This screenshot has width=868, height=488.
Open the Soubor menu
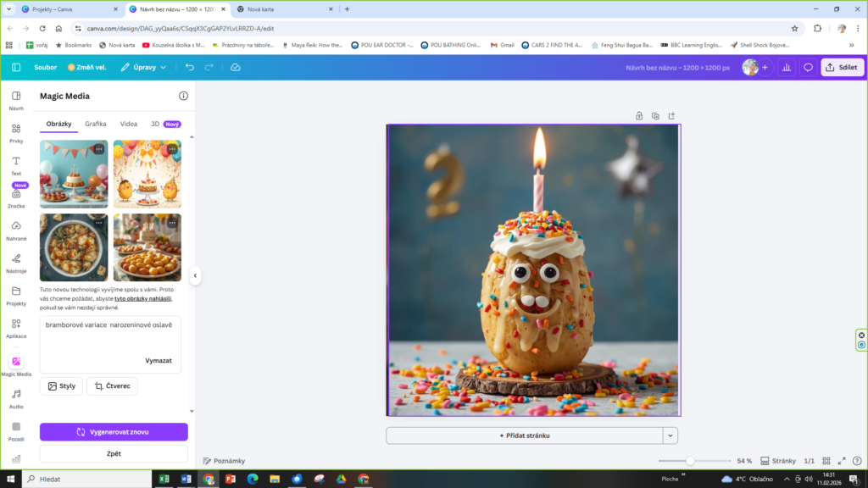click(46, 67)
